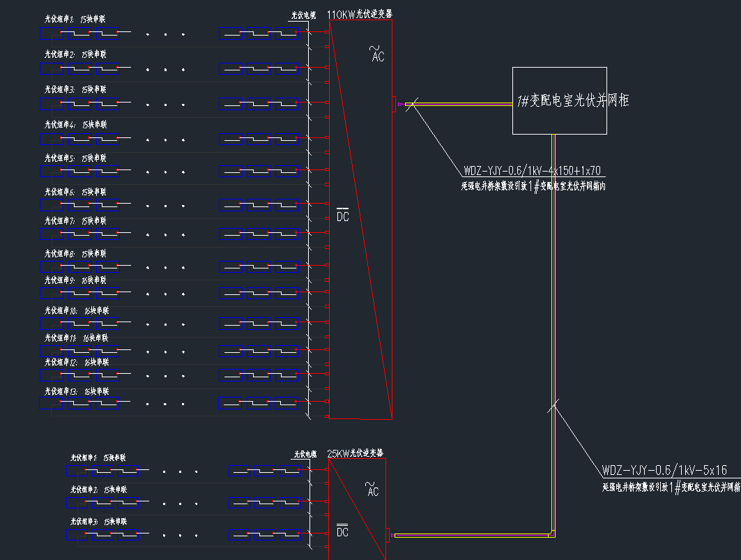
Task: Select the DC symbol inside the 25KW inverter
Action: click(342, 531)
